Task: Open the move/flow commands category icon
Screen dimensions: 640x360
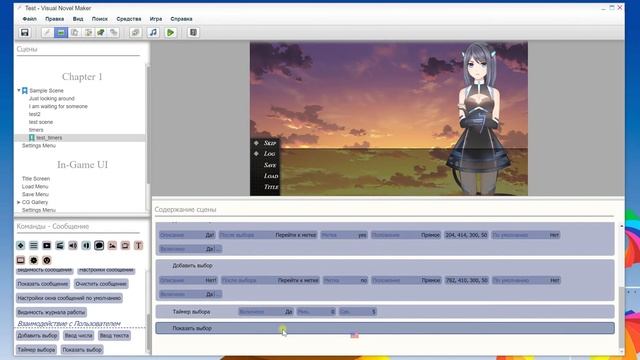Action: click(x=20, y=245)
